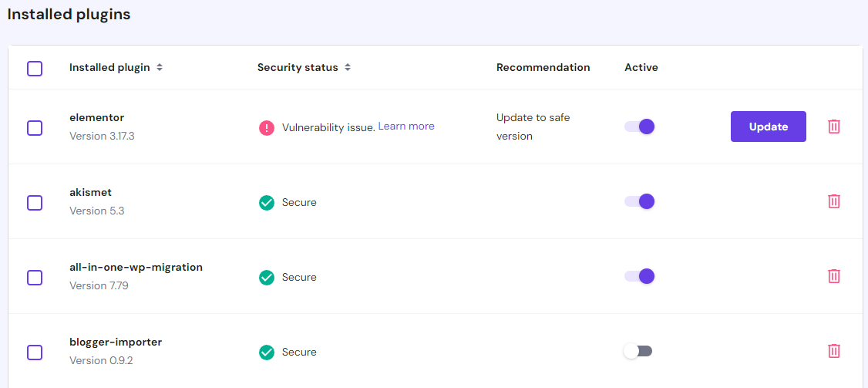Click the red vulnerability warning icon
The image size is (868, 388).
(267, 128)
